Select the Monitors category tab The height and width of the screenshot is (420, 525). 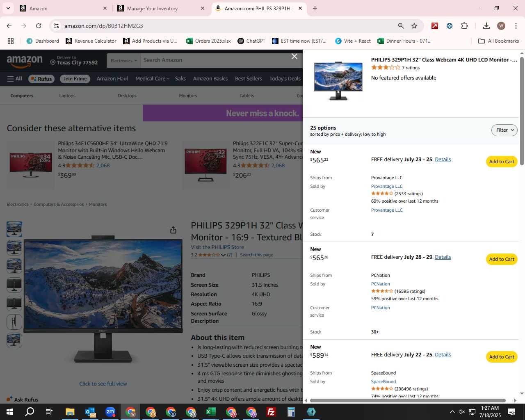(x=188, y=96)
